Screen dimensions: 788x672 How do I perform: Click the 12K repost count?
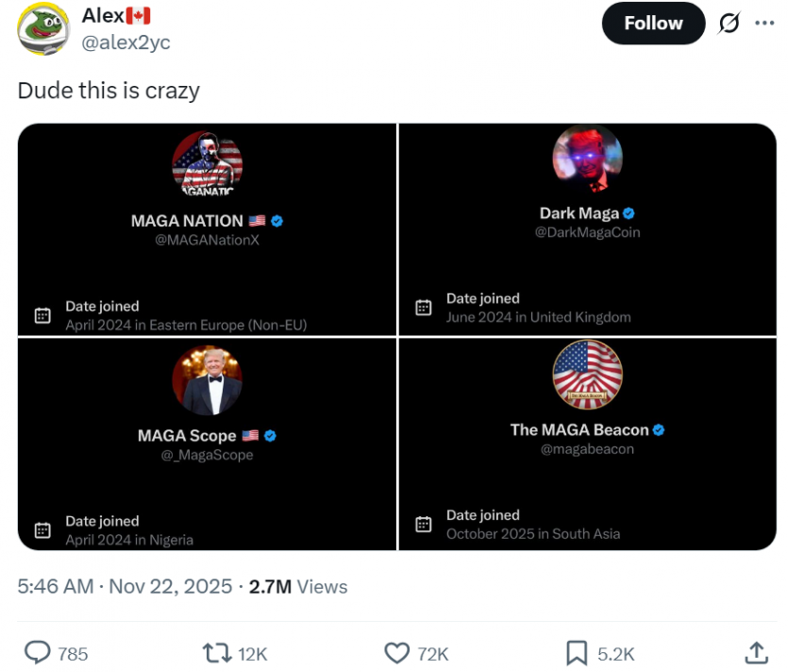[253, 653]
